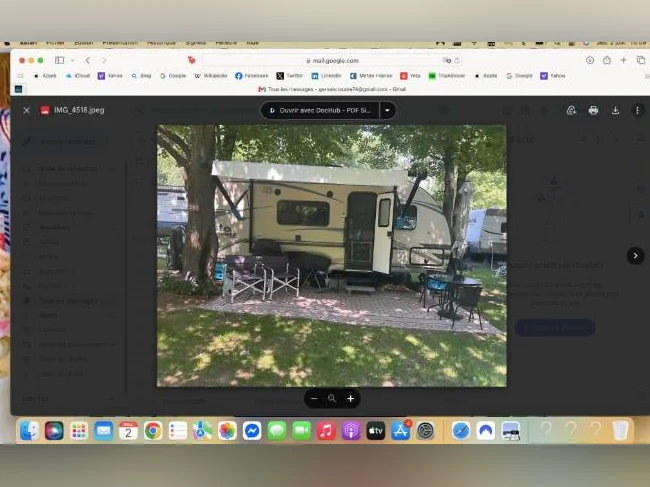Open the three-dot more actions menu
The width and height of the screenshot is (650, 487).
638,110
